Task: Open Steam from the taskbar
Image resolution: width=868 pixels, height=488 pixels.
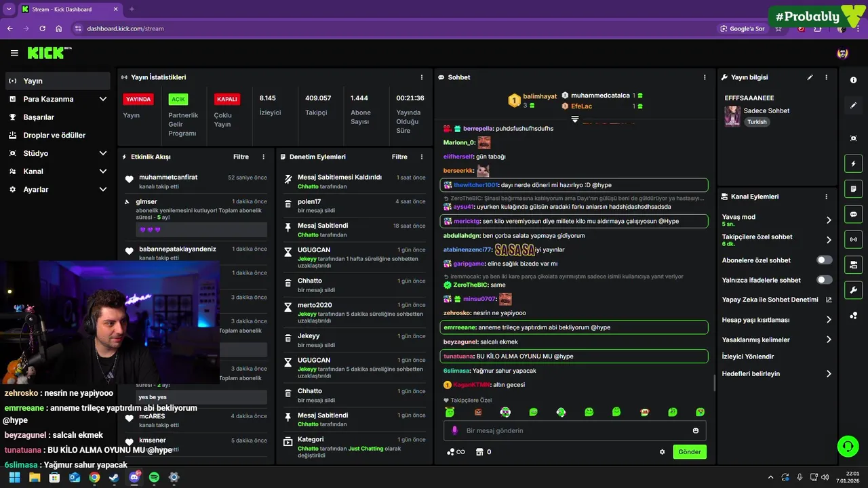Action: [x=114, y=477]
